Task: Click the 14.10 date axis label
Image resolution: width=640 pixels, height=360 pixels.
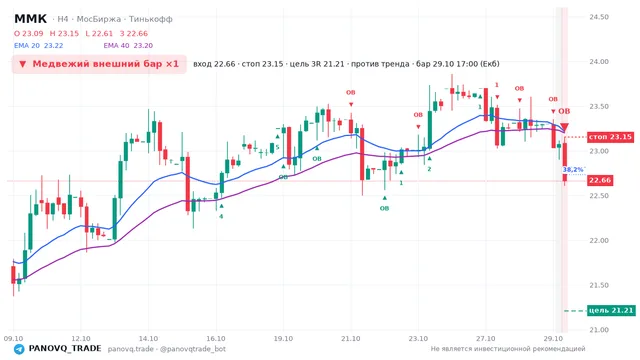Action: click(x=148, y=339)
